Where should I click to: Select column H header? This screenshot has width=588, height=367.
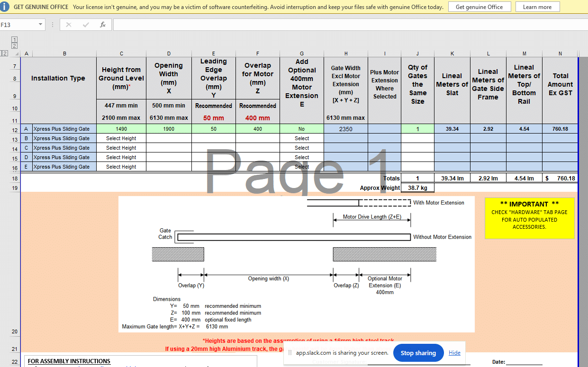346,54
